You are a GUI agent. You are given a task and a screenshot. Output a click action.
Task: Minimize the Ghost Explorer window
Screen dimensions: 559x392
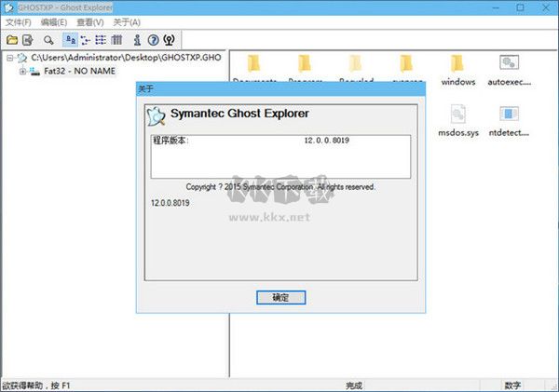point(496,7)
